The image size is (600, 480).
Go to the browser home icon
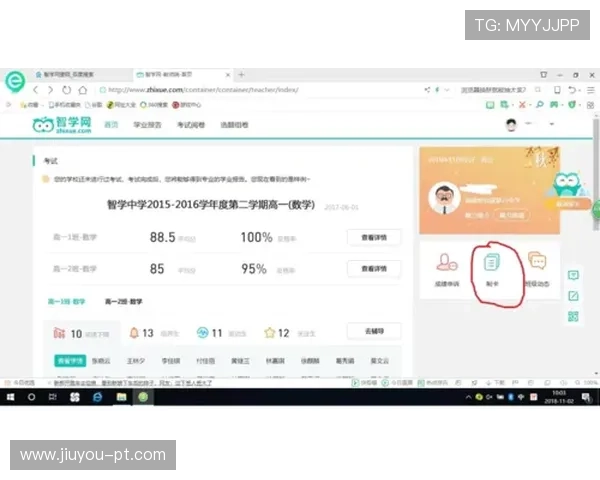[x=83, y=90]
